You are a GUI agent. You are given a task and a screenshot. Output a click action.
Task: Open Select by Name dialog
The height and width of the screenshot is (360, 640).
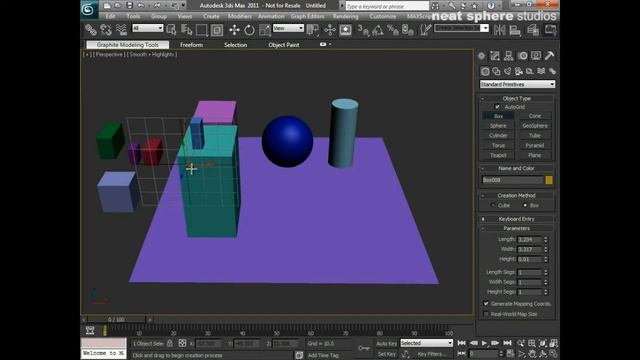(x=187, y=30)
